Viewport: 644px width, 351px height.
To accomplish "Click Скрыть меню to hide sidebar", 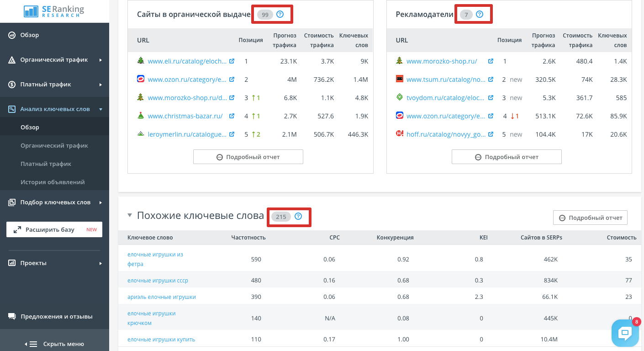I will point(54,344).
